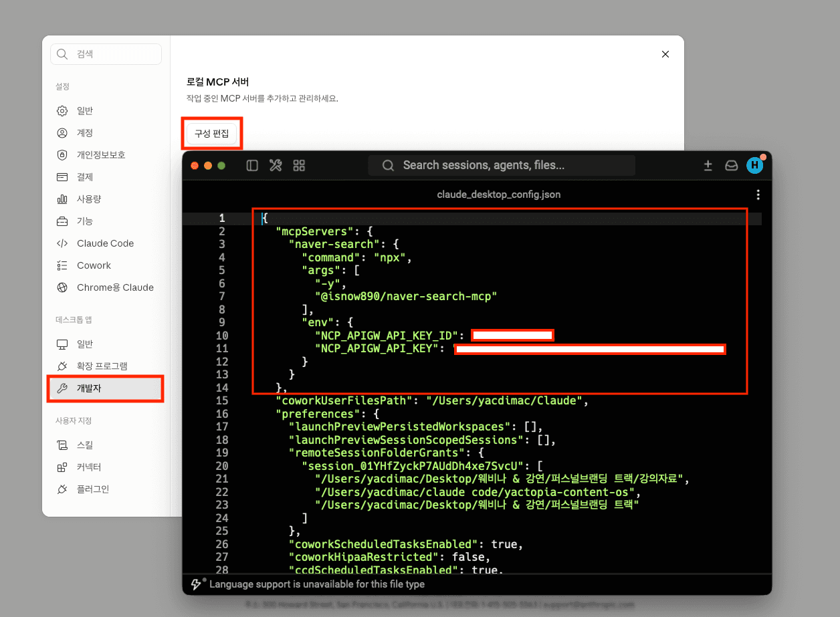Viewport: 840px width, 617px height.
Task: Click the 구성 편집 button
Action: [211, 133]
